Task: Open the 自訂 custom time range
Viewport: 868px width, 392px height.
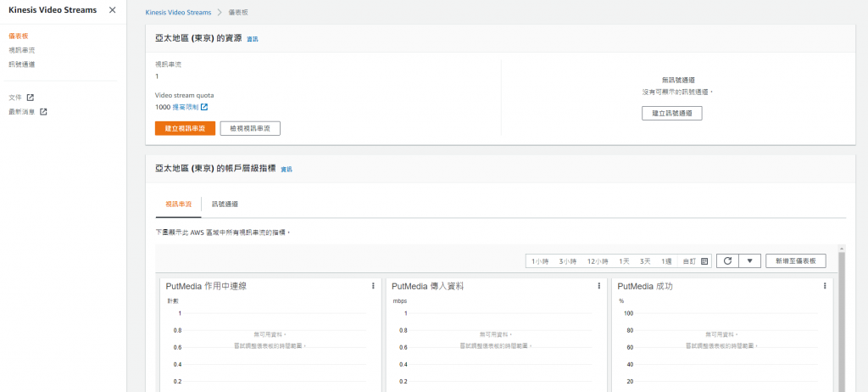Action: (x=689, y=261)
